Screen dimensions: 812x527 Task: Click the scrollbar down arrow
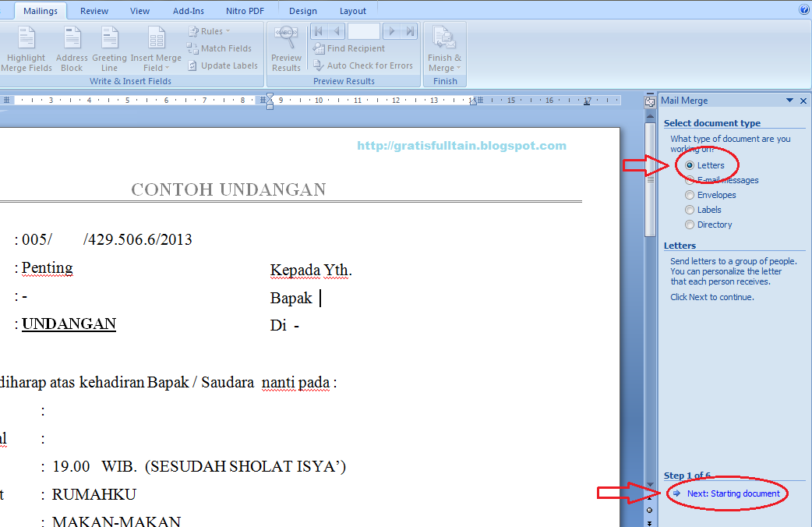click(x=650, y=484)
